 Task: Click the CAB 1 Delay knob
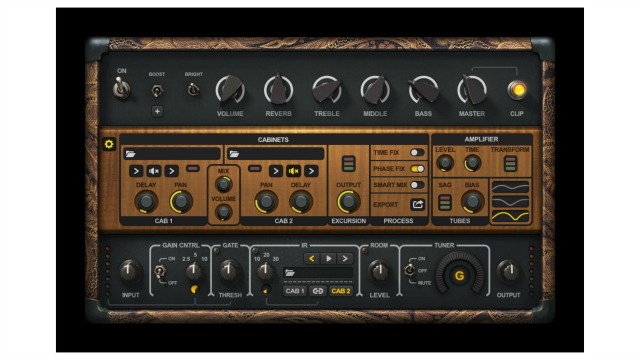coord(146,202)
